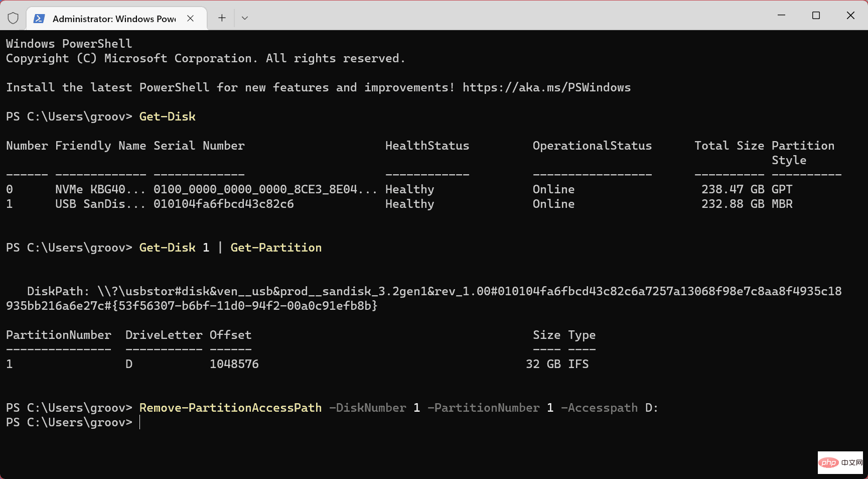Click the '232.88 GB' size value
The width and height of the screenshot is (868, 479).
733,204
